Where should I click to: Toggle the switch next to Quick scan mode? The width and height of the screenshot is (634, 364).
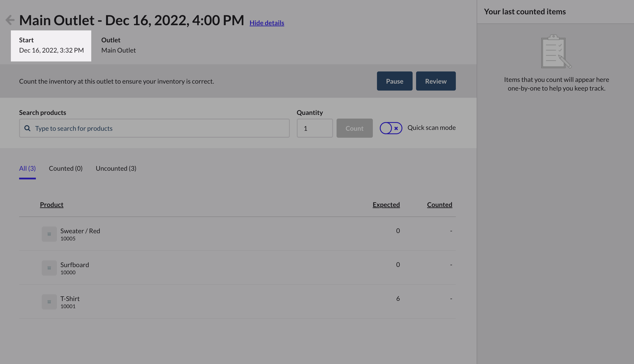pos(391,128)
